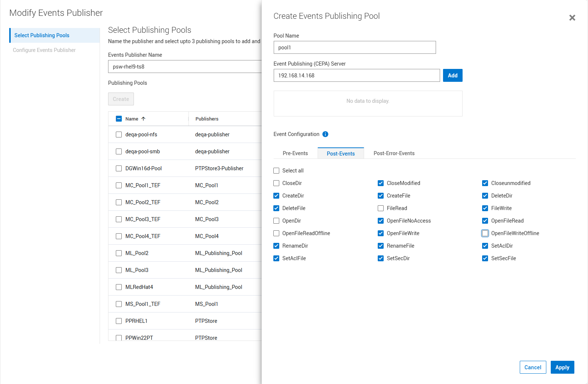Click the Event Publishing (CEPA) Server field
The image size is (588, 384).
point(356,76)
